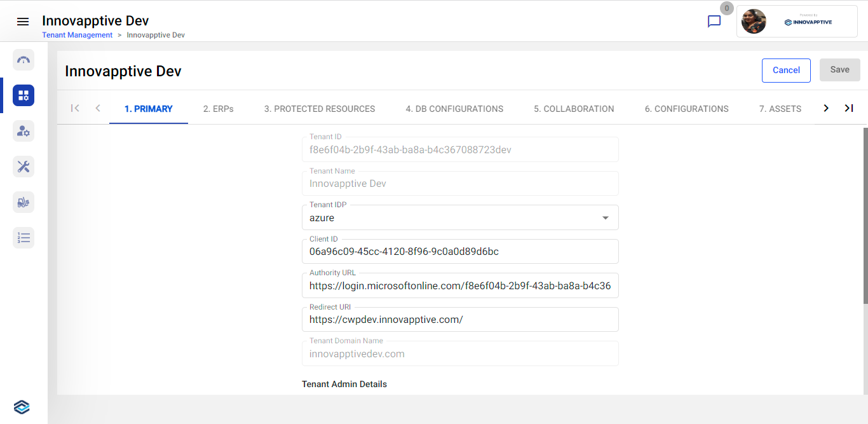Open the user settings sidebar icon
The height and width of the screenshot is (424, 868).
click(24, 131)
